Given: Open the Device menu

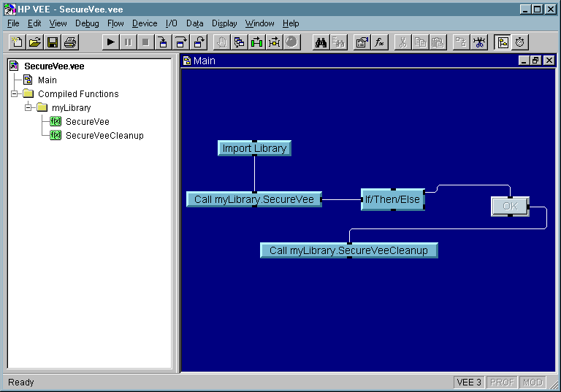Looking at the screenshot, I should (144, 23).
